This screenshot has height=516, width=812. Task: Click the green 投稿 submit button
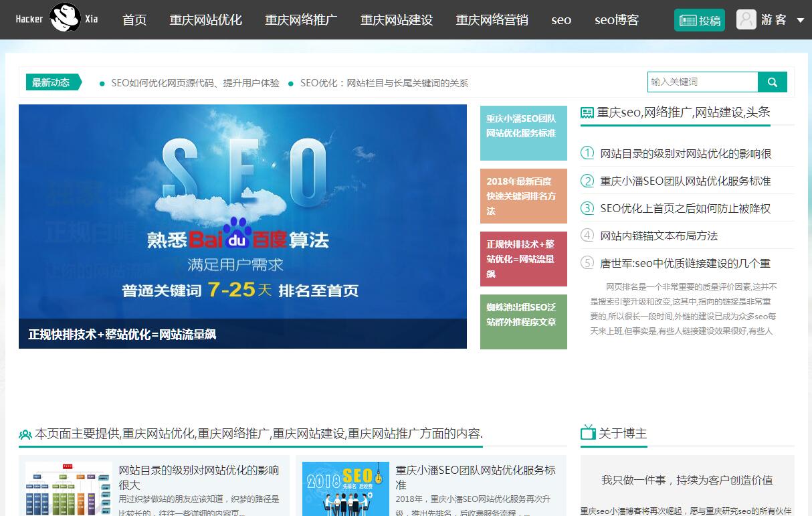tap(700, 20)
